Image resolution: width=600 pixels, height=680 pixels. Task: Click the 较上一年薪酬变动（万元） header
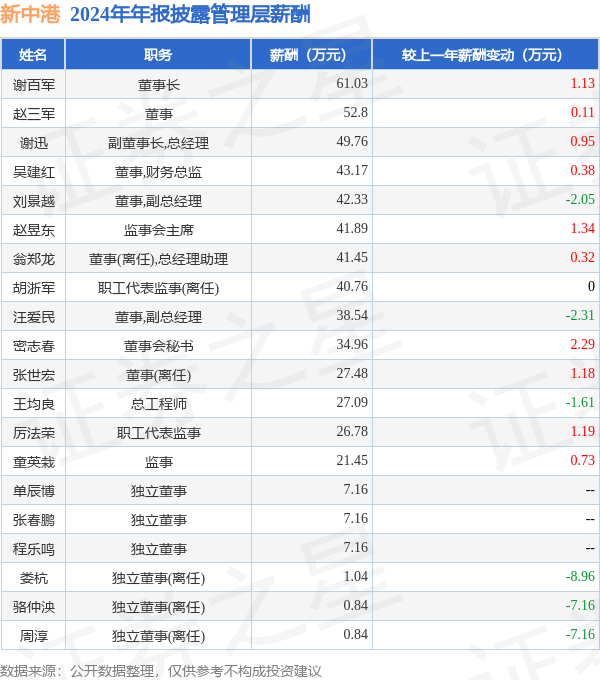pyautogui.click(x=486, y=55)
